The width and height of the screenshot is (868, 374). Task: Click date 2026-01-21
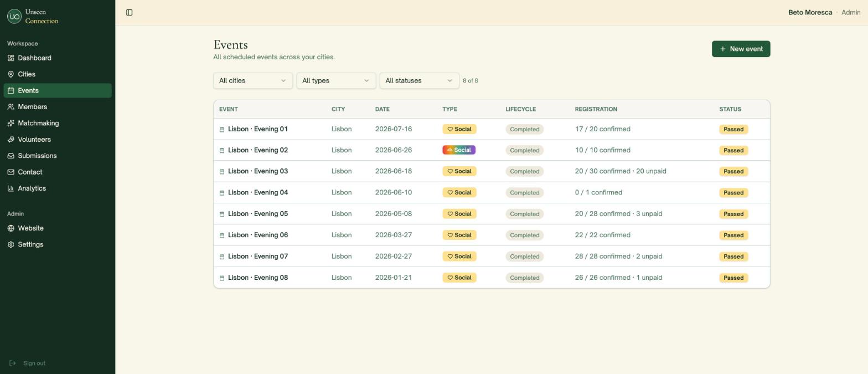tap(393, 278)
